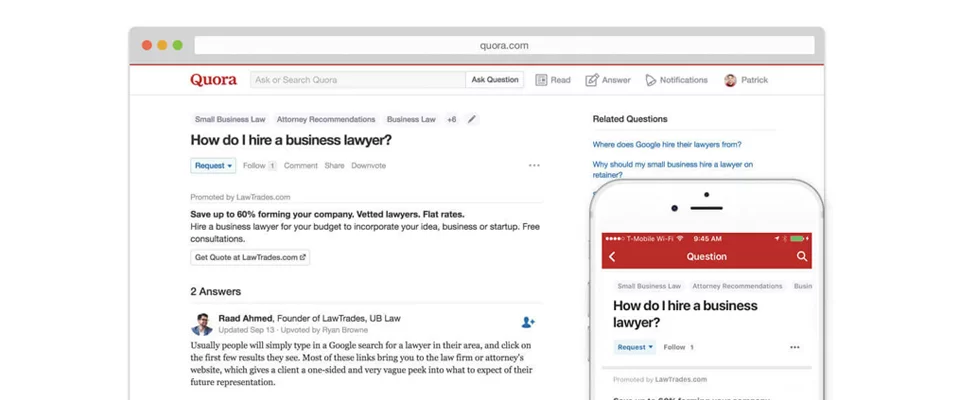
Task: Tap the search magnifier in mobile header
Action: click(x=801, y=257)
